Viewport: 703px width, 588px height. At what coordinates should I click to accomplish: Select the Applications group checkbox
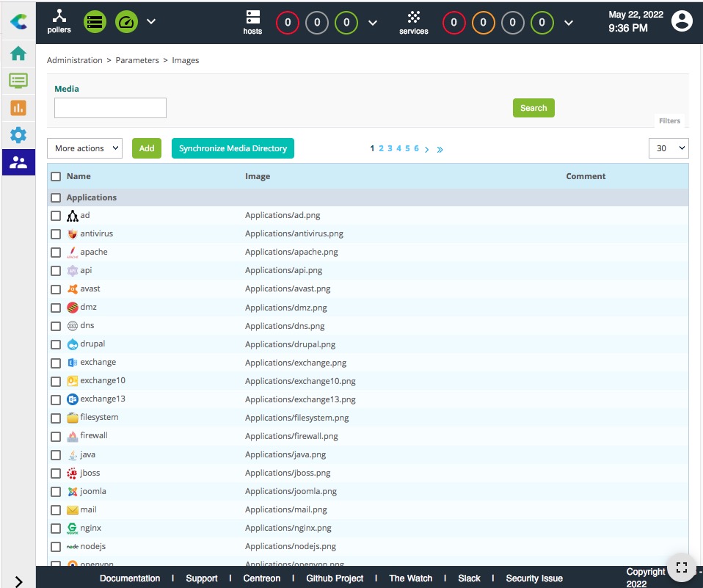click(56, 198)
